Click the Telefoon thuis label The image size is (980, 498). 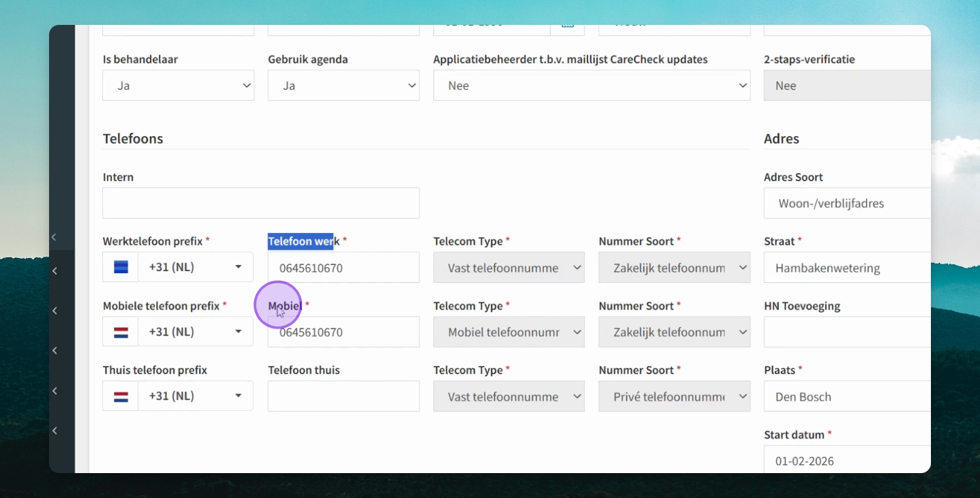point(304,370)
